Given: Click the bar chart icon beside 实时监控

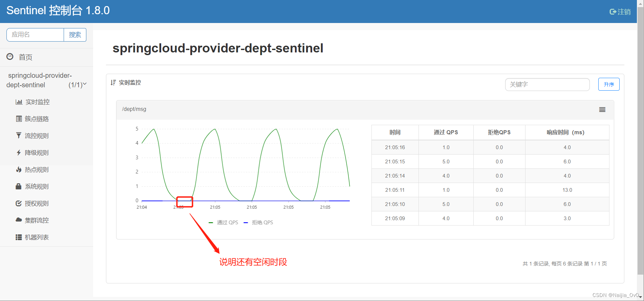Looking at the screenshot, I should click(x=19, y=102).
